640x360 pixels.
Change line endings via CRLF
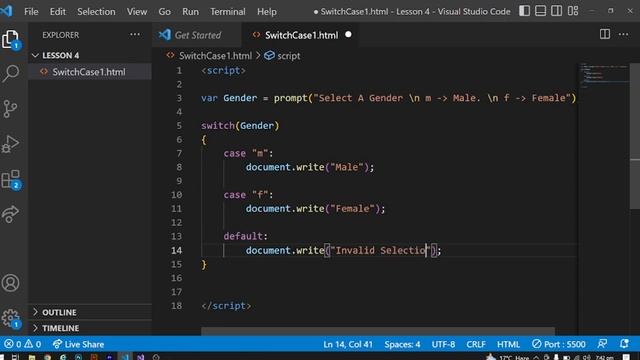point(476,344)
